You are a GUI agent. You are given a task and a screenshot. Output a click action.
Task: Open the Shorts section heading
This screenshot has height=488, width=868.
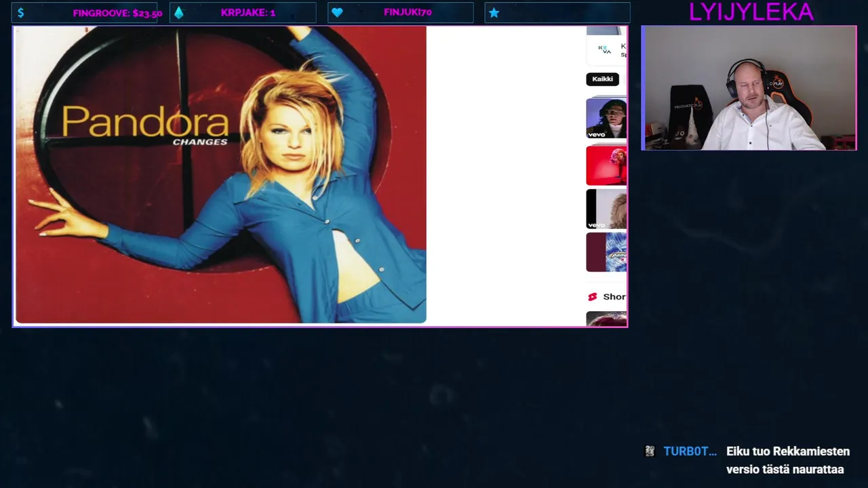[614, 297]
